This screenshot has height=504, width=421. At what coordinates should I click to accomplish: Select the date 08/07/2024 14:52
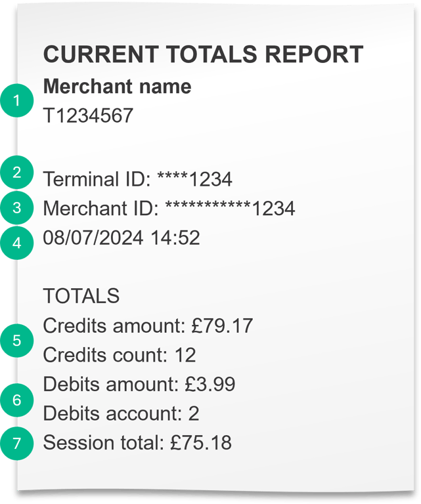[122, 238]
